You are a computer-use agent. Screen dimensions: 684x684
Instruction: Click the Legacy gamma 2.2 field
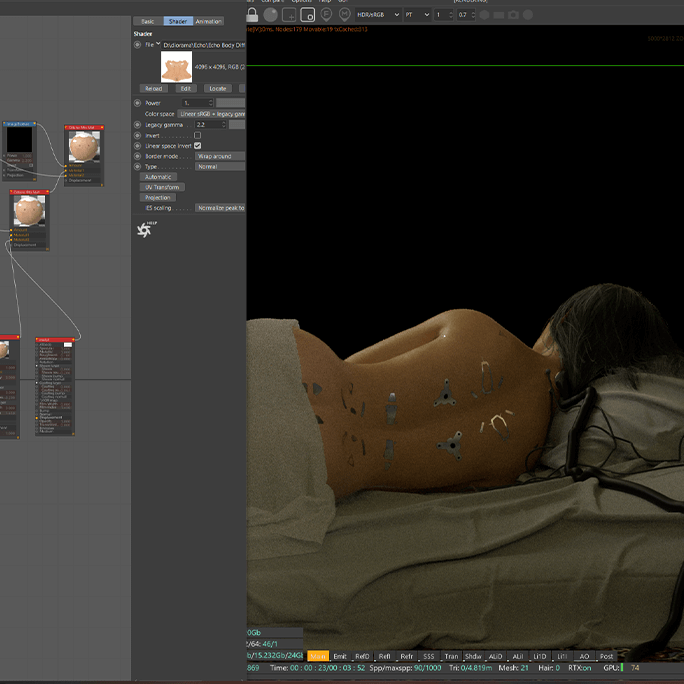point(211,125)
